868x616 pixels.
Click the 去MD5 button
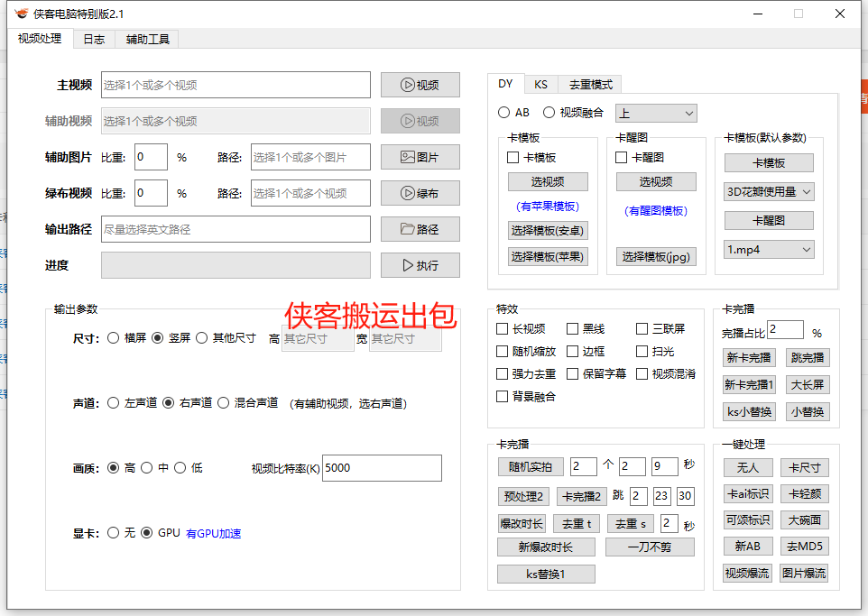(x=803, y=547)
